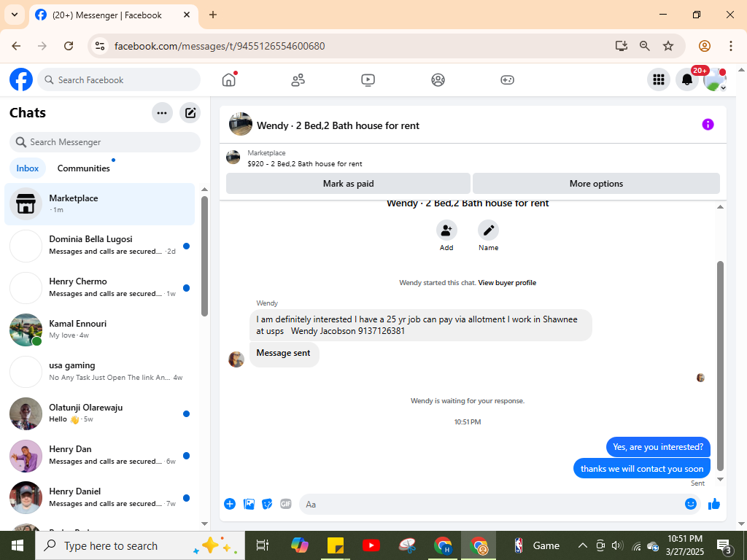Click the More options button
Image resolution: width=747 pixels, height=560 pixels.
click(596, 183)
